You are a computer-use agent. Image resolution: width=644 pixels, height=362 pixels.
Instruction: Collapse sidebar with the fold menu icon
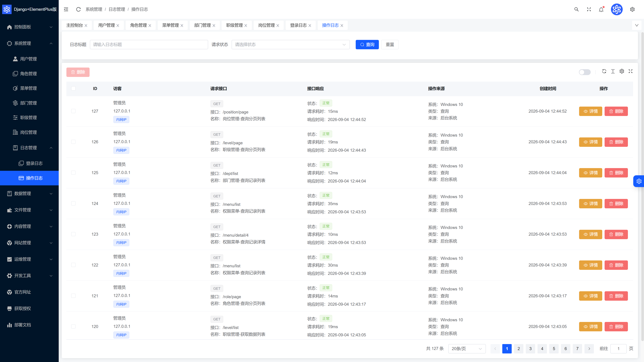(66, 9)
